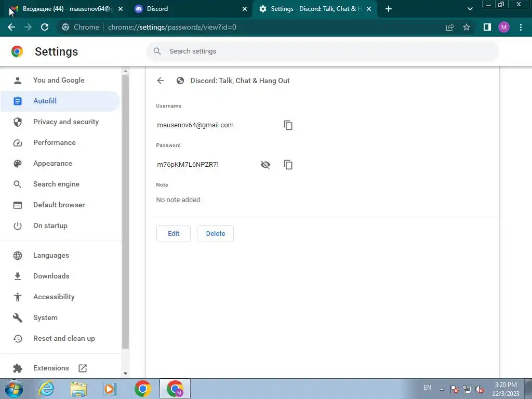Click the sidebar scrollbar up arrow
Image resolution: width=532 pixels, height=399 pixels.
126,71
